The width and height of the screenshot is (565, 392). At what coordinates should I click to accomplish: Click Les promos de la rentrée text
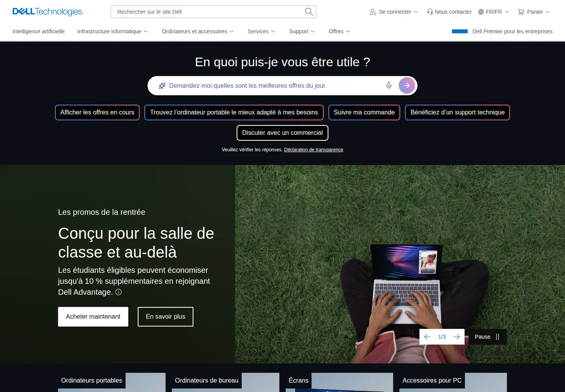click(102, 212)
